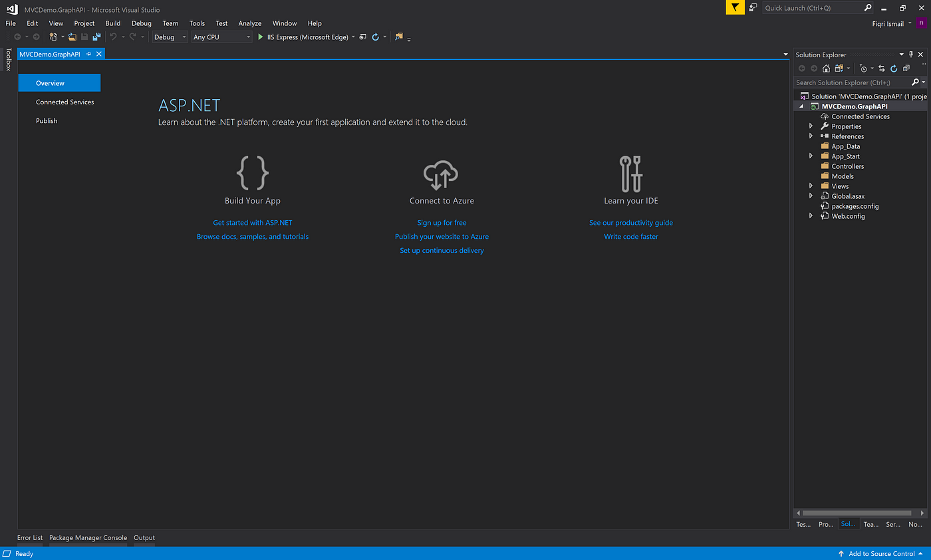Click the Sign up for free link

click(x=442, y=223)
